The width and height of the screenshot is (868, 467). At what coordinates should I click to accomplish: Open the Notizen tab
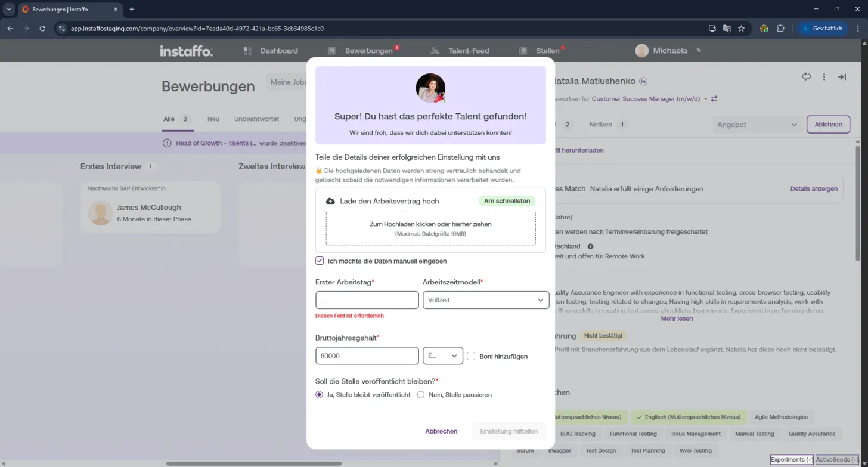[x=607, y=125]
